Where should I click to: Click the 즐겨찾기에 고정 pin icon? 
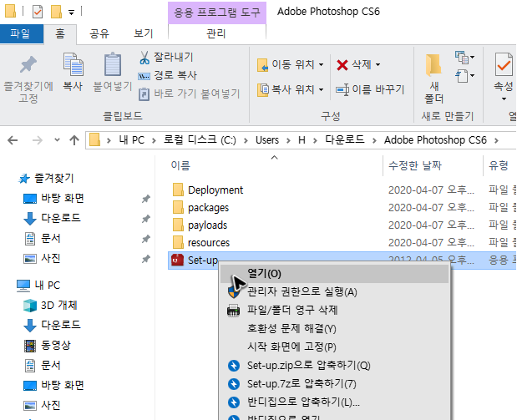pos(28,64)
